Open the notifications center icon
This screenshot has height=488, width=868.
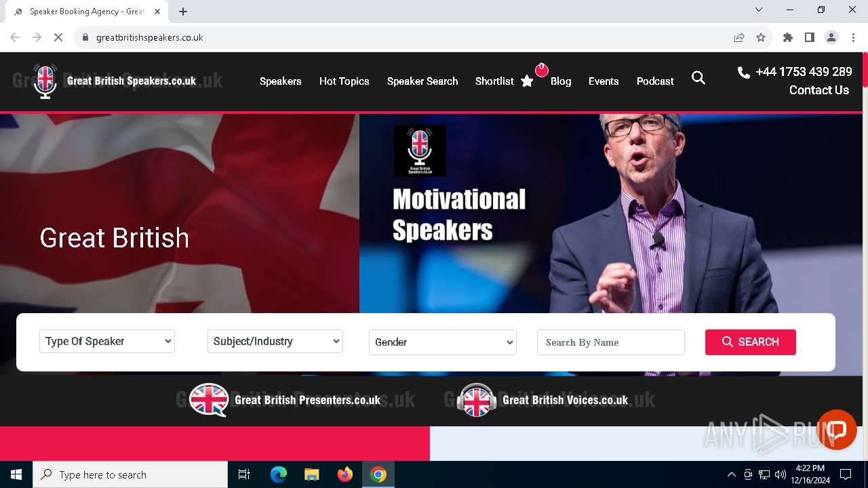point(846,474)
